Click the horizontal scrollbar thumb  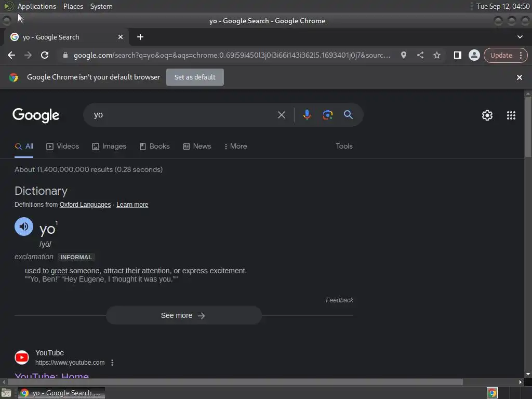pos(235,382)
